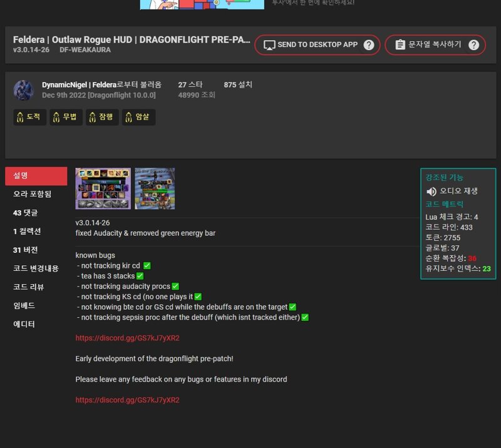Open the second HUD screenshot thumbnail
501x448 pixels.
pyautogui.click(x=155, y=189)
